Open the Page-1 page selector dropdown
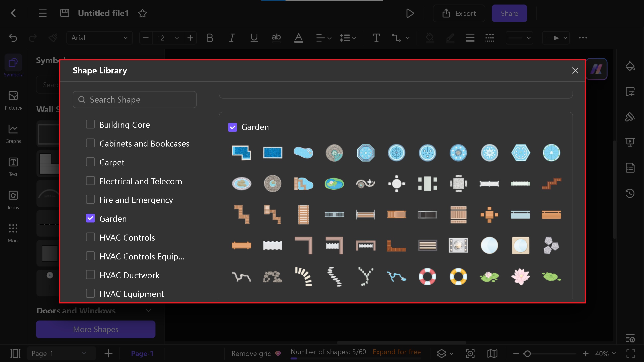The width and height of the screenshot is (644, 362). coord(61,353)
